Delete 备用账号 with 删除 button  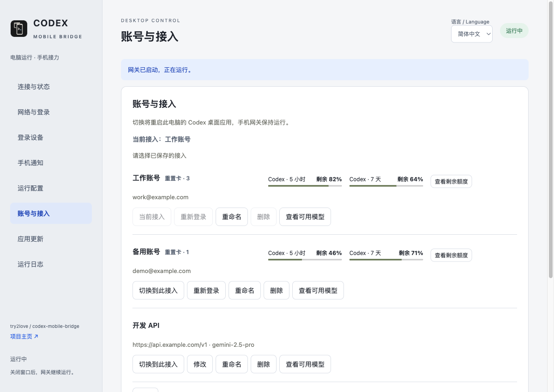[277, 291]
